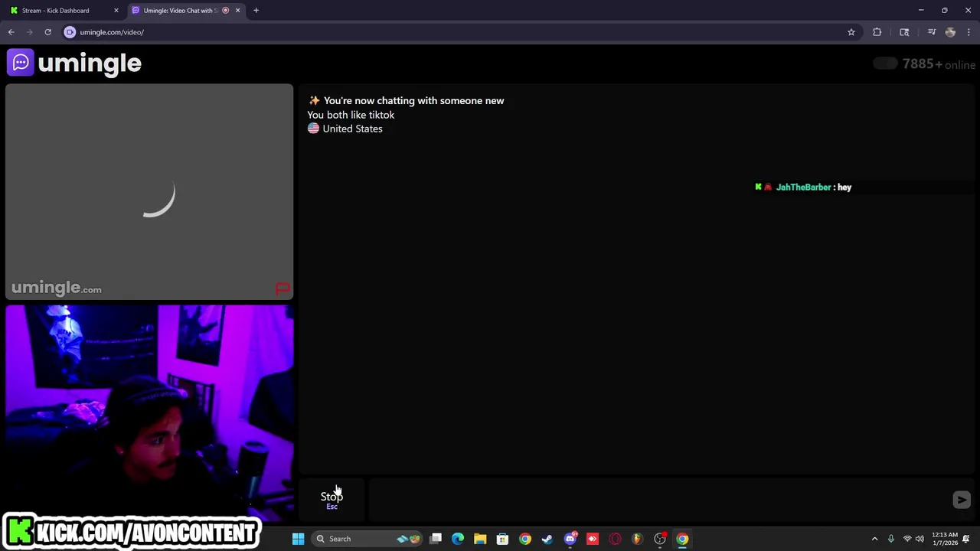The width and height of the screenshot is (980, 551).
Task: Click the cast/search tabs toolbar icon
Action: point(904,32)
